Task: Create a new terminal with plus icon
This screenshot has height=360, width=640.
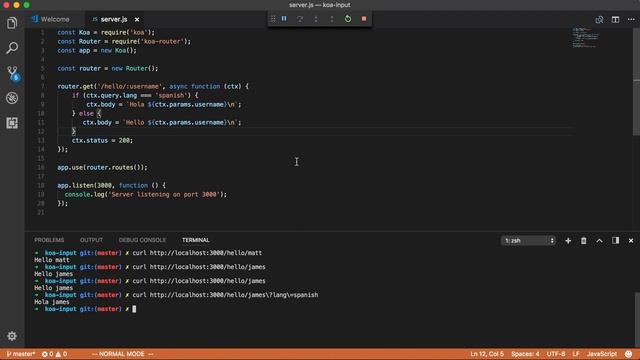Action: [568, 241]
